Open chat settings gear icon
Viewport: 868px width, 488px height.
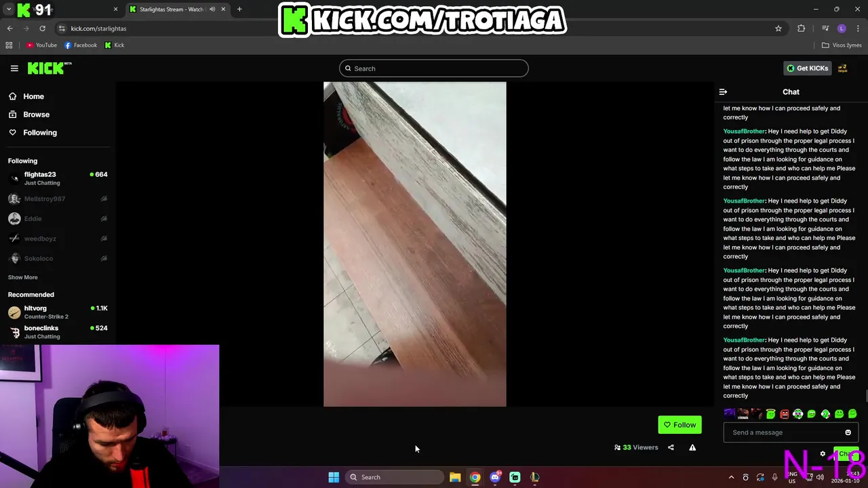pos(823,454)
